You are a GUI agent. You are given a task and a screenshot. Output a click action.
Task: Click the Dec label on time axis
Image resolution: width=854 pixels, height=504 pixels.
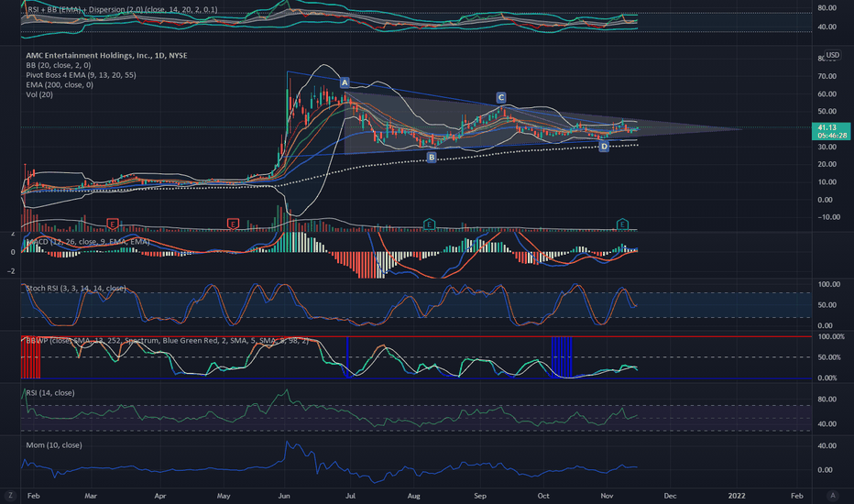(670, 496)
